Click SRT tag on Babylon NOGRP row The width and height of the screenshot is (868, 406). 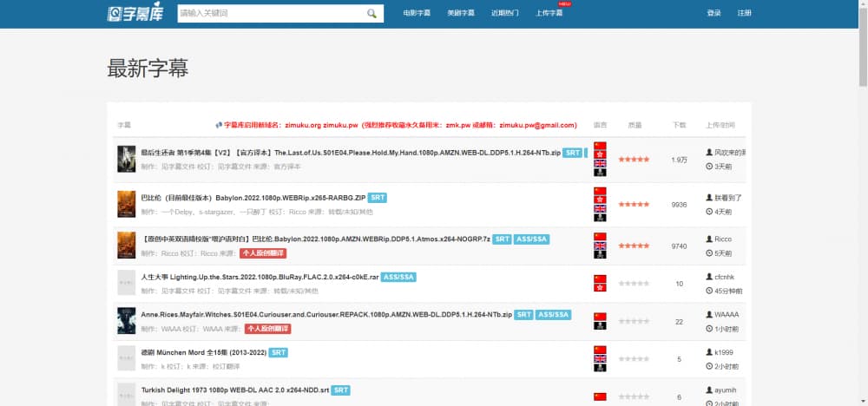(502, 239)
